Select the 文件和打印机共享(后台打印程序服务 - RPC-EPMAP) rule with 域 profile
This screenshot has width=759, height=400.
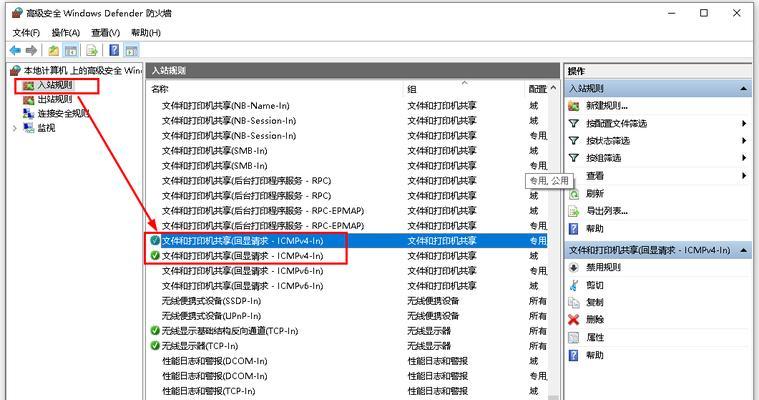tap(263, 211)
